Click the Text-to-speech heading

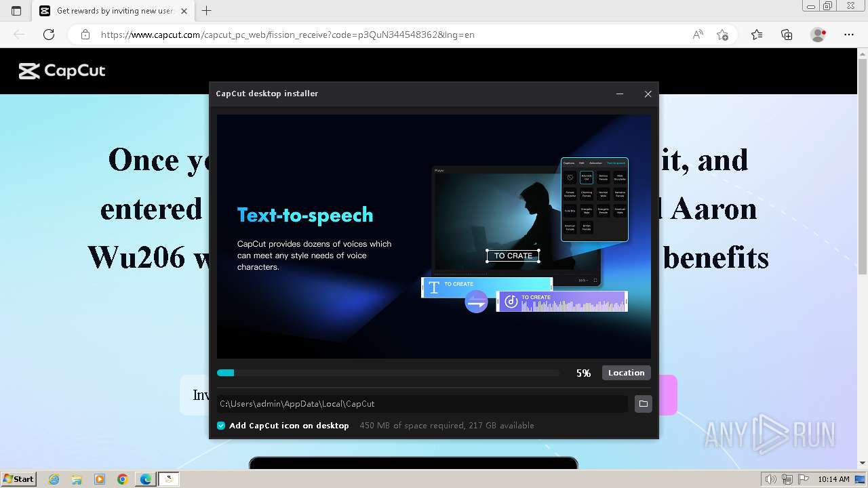point(305,215)
